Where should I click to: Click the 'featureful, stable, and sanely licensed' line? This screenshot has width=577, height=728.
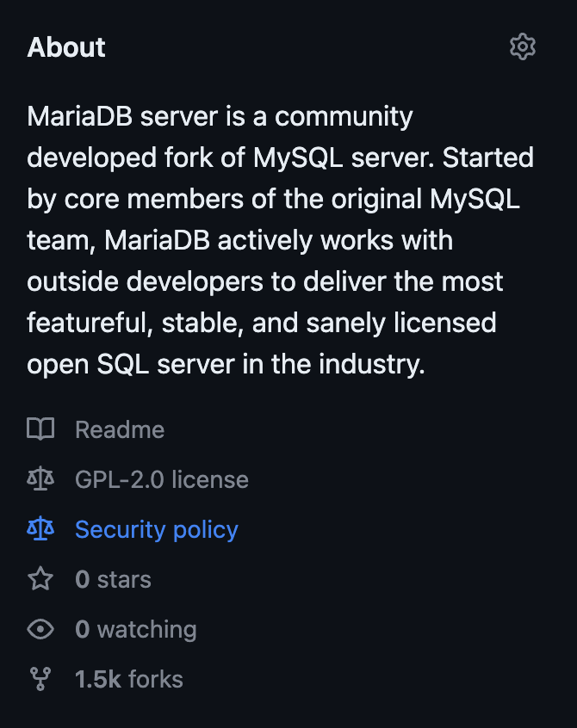[x=262, y=323]
